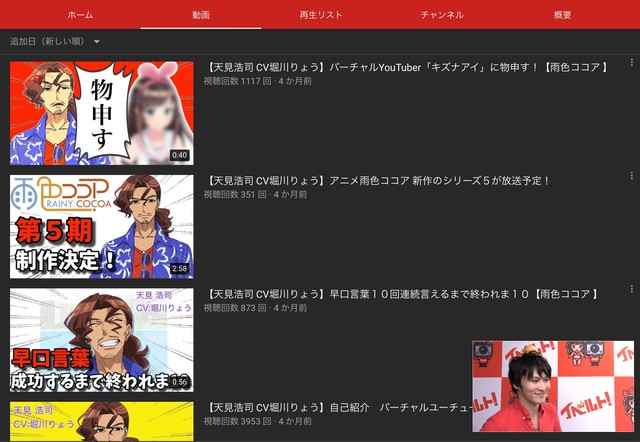Play the 早口言葉 thumbnail video

point(102,340)
